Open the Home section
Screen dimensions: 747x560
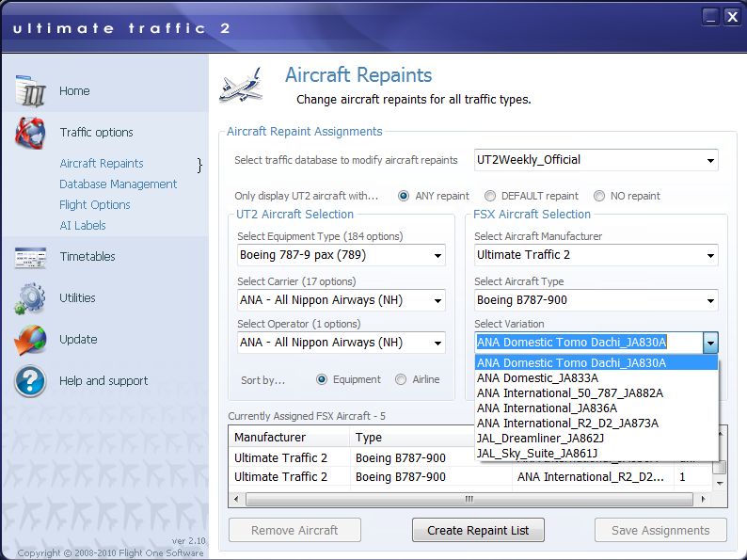coord(74,91)
